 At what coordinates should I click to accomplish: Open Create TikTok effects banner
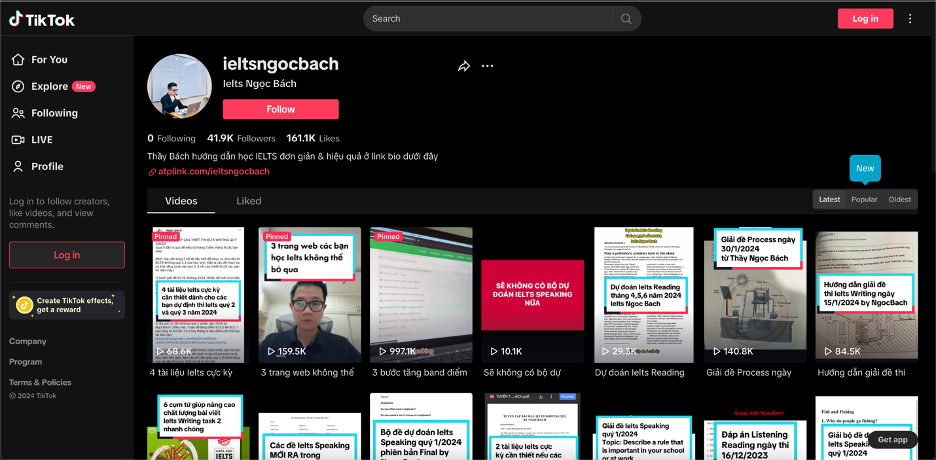click(67, 305)
